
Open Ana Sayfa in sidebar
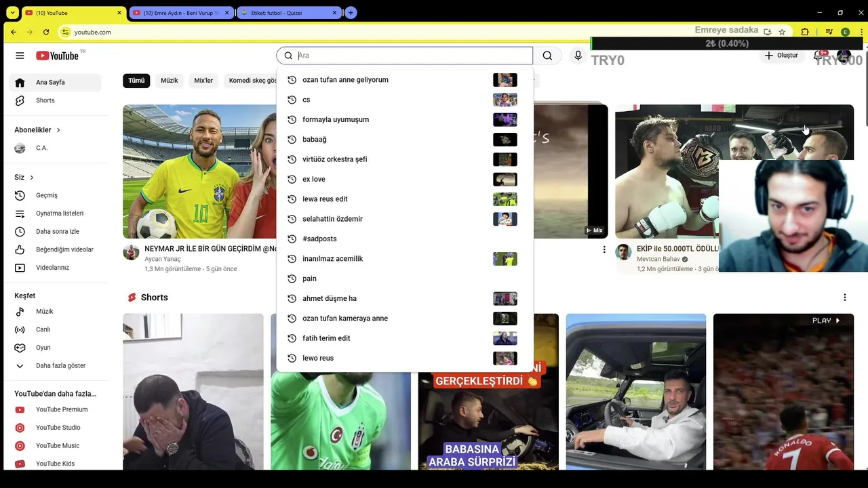pos(55,82)
